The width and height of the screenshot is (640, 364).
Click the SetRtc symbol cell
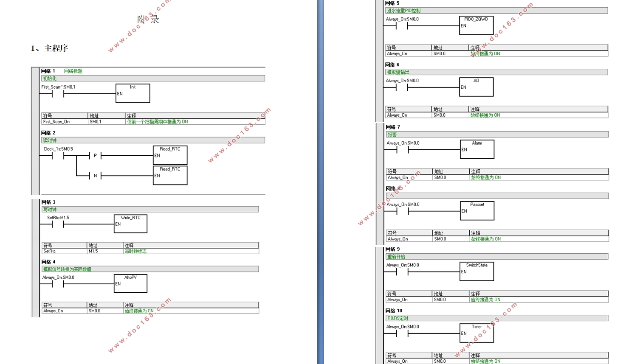click(64, 251)
